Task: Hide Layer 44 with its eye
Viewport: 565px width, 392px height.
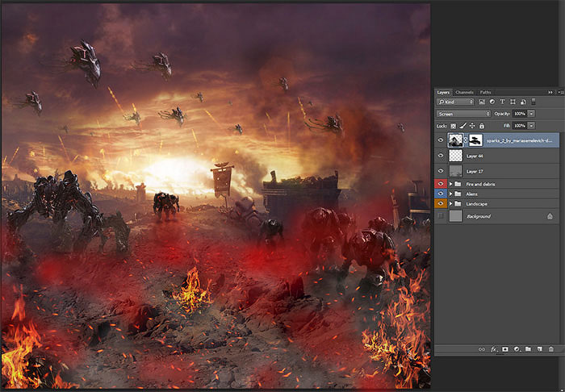Action: pos(441,156)
